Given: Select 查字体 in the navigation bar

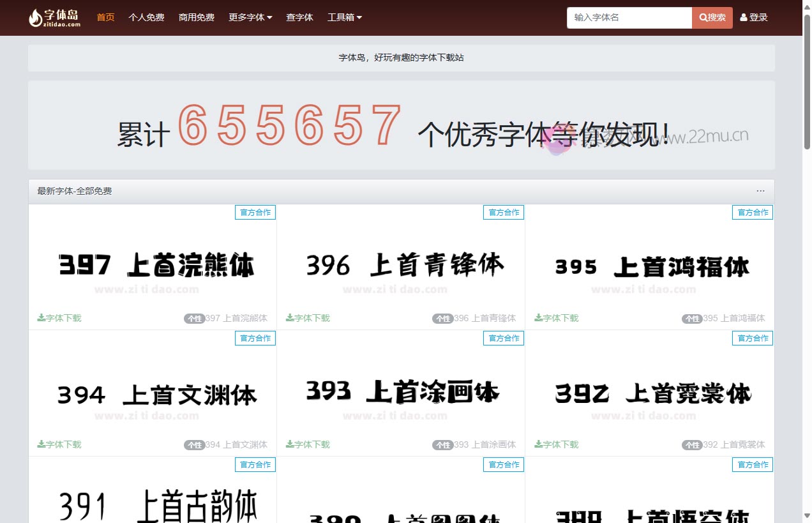Looking at the screenshot, I should pos(299,17).
